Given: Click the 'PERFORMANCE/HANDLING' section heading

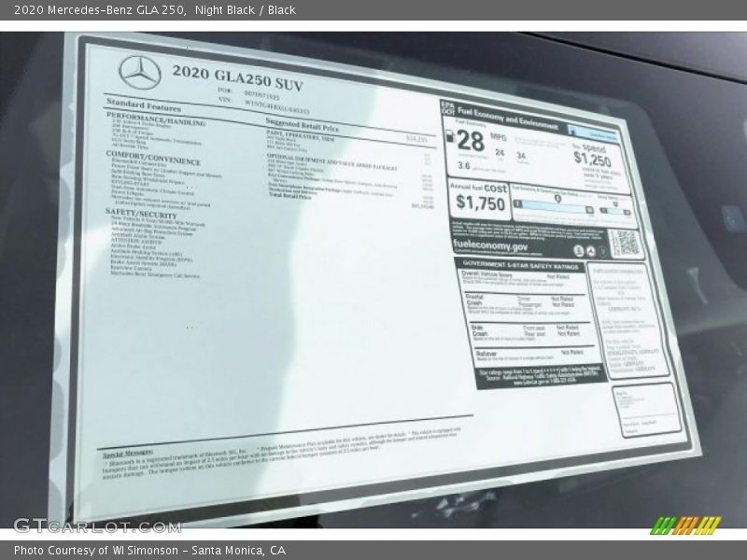Looking at the screenshot, I should 156,119.
